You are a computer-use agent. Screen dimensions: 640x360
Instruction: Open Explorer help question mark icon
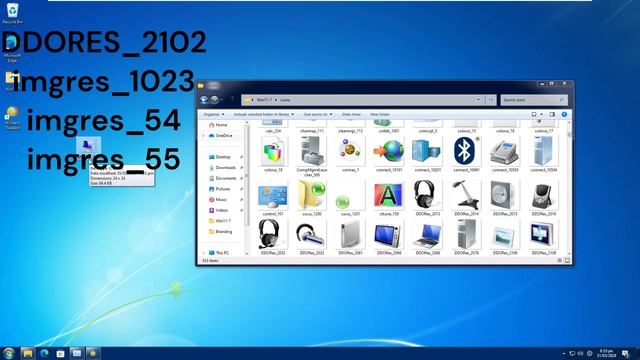564,114
